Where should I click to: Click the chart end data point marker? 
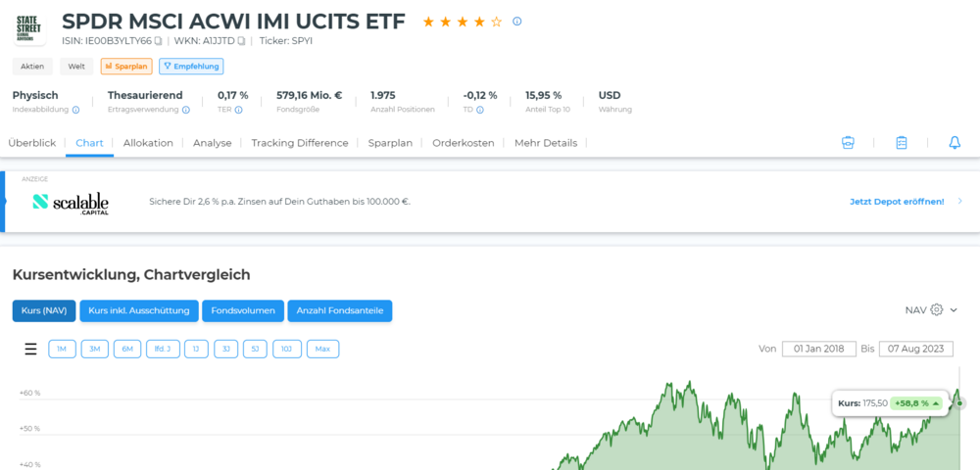[x=960, y=403]
